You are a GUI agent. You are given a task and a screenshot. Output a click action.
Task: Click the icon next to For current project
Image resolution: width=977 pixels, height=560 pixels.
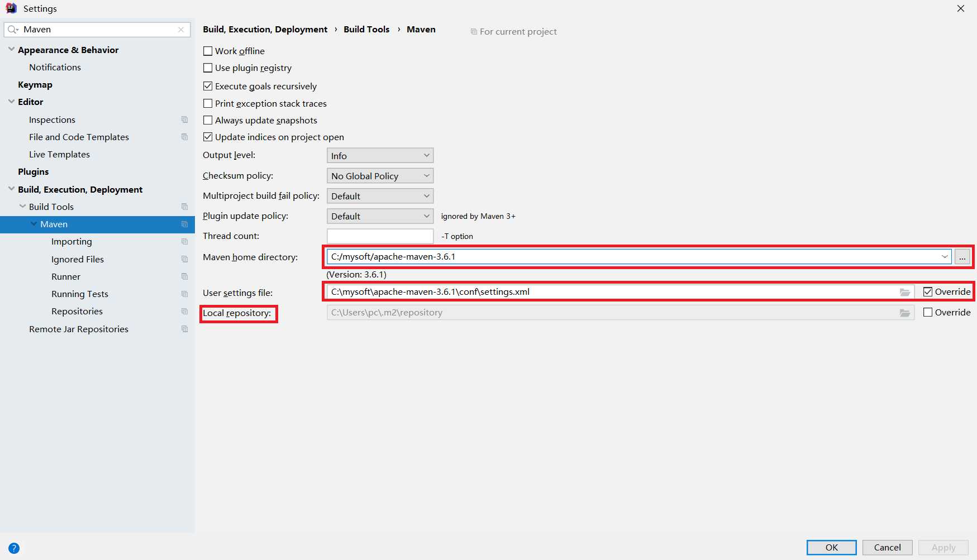click(x=474, y=32)
